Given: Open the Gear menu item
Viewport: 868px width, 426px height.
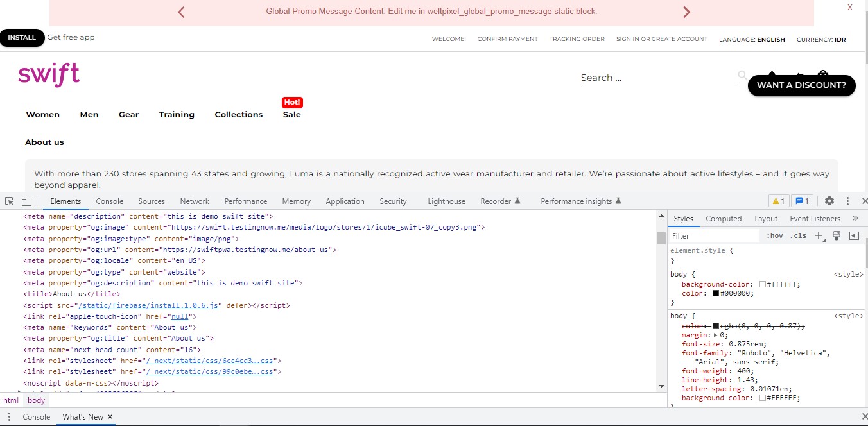Looking at the screenshot, I should (128, 114).
